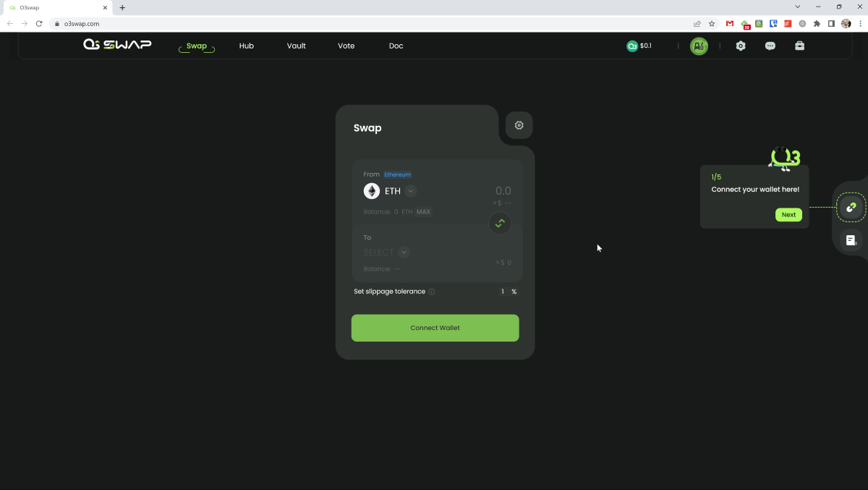Switch to the Swap nav item
868x490 pixels.
click(x=197, y=46)
